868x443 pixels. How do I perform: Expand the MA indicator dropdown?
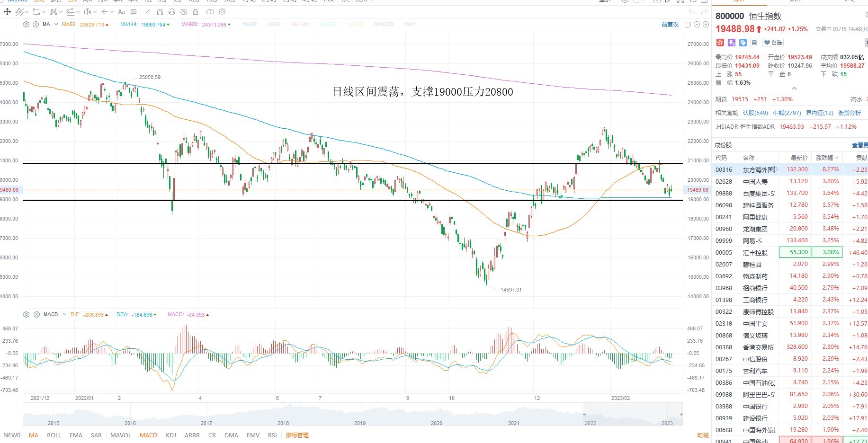[56, 24]
